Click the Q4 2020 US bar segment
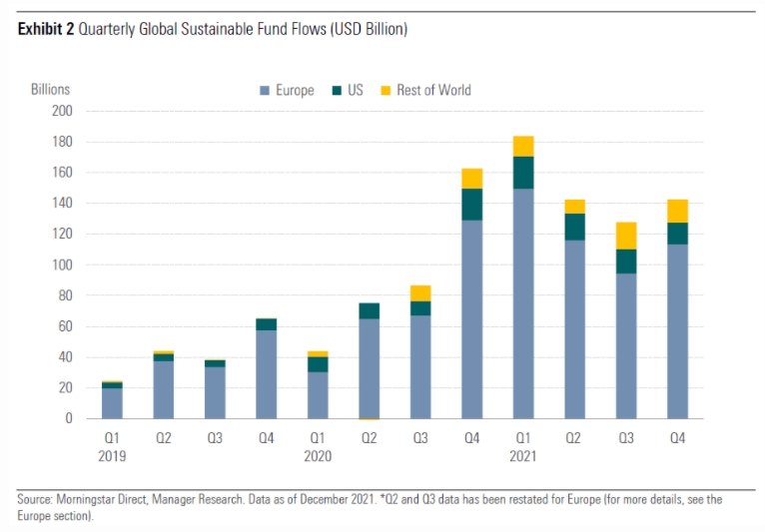The height and width of the screenshot is (532, 765). (471, 205)
